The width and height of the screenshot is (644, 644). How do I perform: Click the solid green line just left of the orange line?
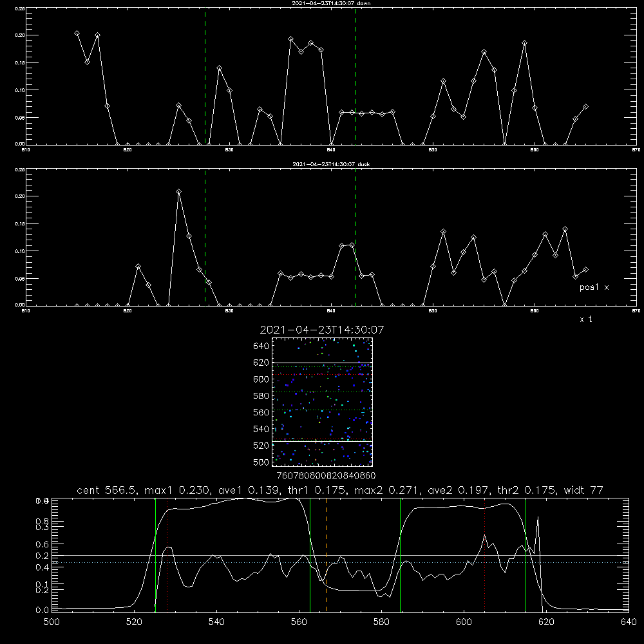click(x=310, y=554)
